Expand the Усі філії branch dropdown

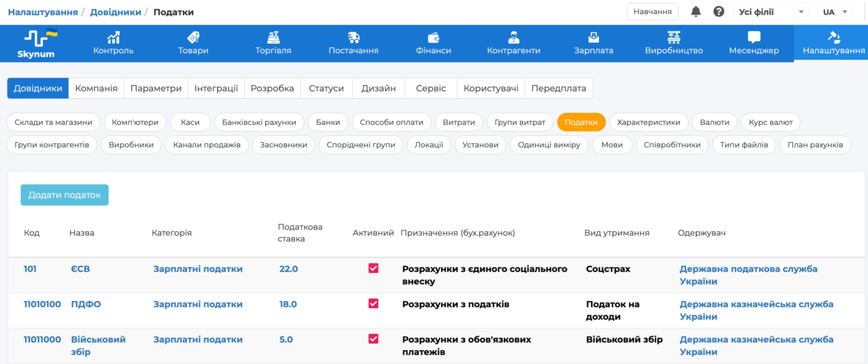click(x=771, y=12)
